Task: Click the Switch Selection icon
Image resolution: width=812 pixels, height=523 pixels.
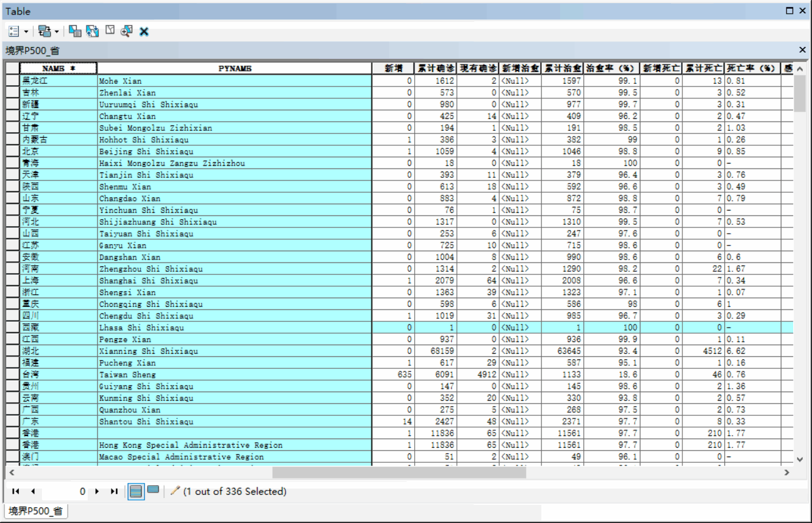Action: (x=93, y=31)
